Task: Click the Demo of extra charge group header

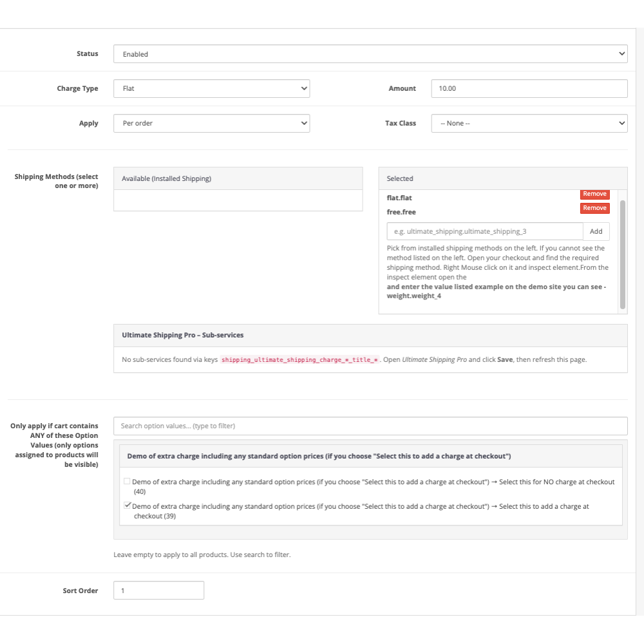Action: 319,457
